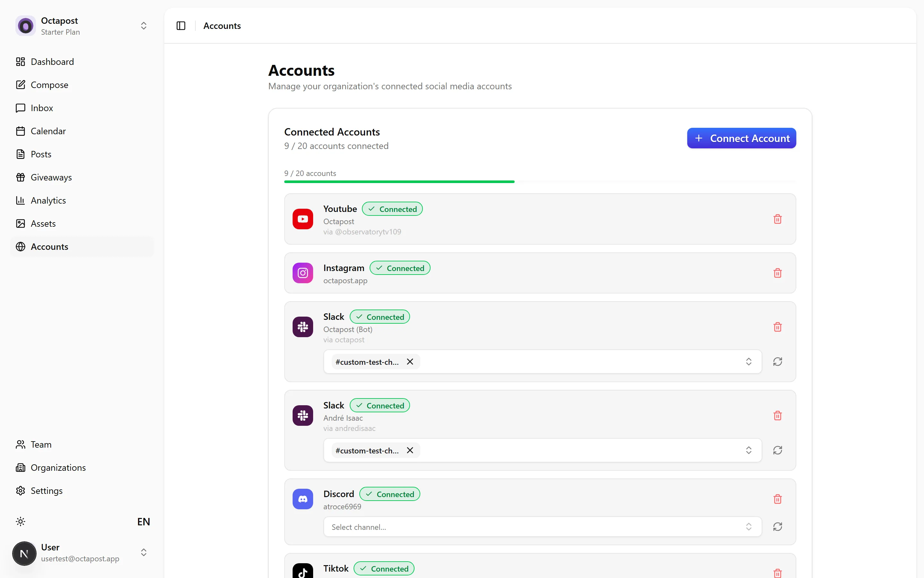
Task: Refresh Discord channels
Action: [777, 527]
